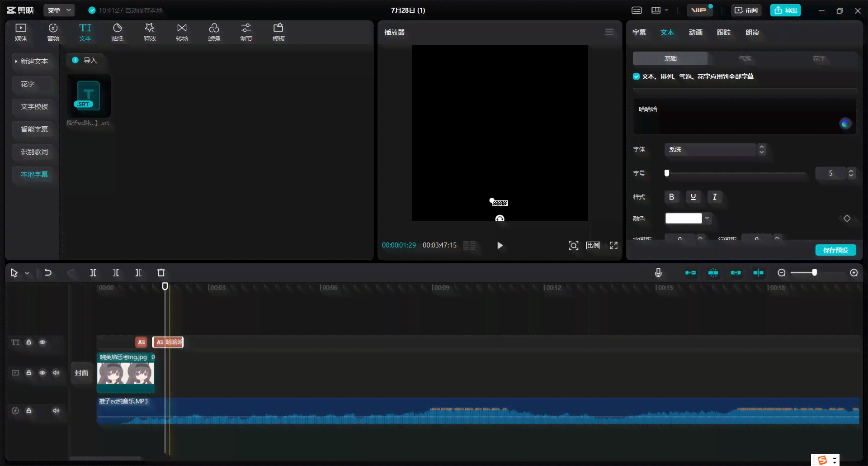This screenshot has width=868, height=466.
Task: Uncheck apply text to all subtitles checkbox
Action: [636, 76]
